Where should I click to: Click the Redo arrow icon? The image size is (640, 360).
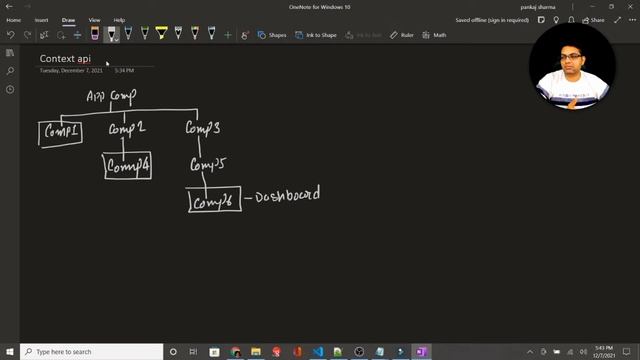27,35
